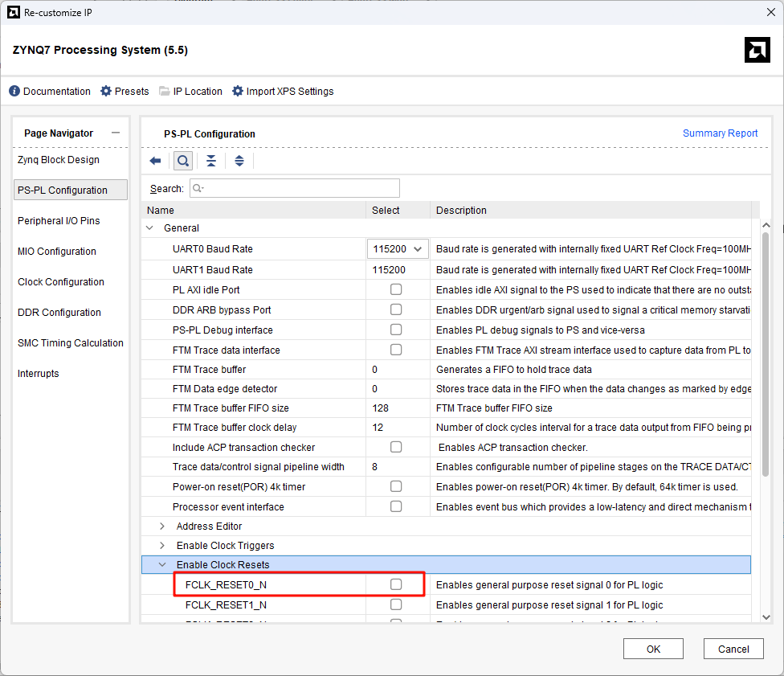Click Import XPS Settings gear icon

(238, 91)
